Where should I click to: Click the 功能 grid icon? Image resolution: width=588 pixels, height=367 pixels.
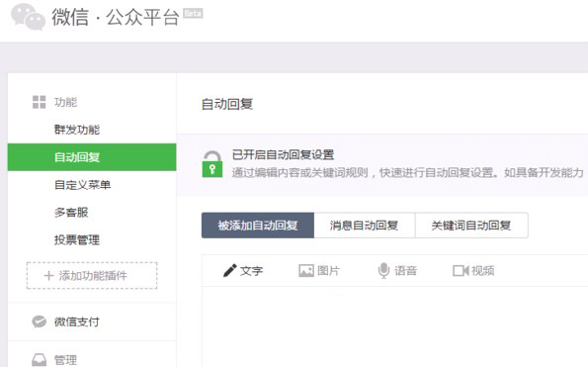pos(39,102)
